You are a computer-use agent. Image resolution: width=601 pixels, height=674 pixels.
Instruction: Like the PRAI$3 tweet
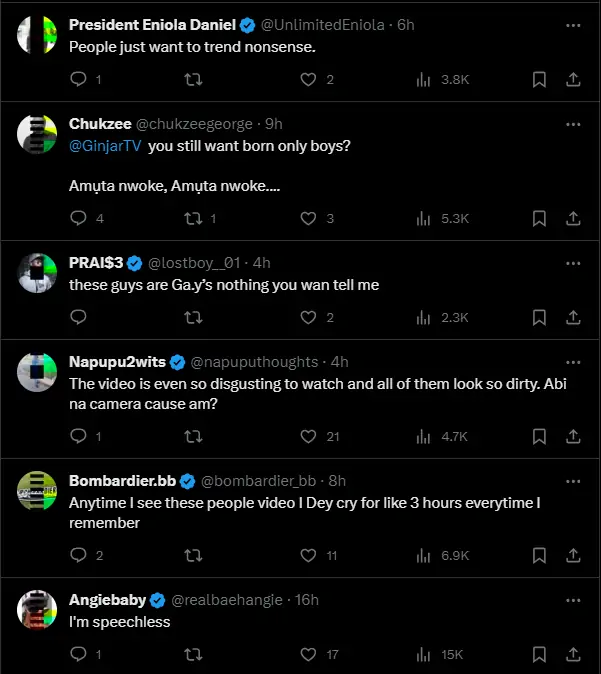[x=309, y=317]
